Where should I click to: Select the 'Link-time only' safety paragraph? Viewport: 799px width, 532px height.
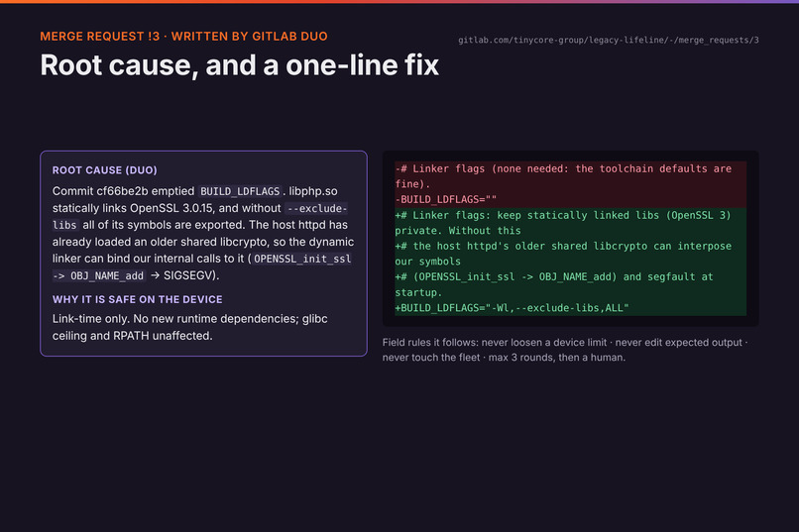tap(190, 327)
